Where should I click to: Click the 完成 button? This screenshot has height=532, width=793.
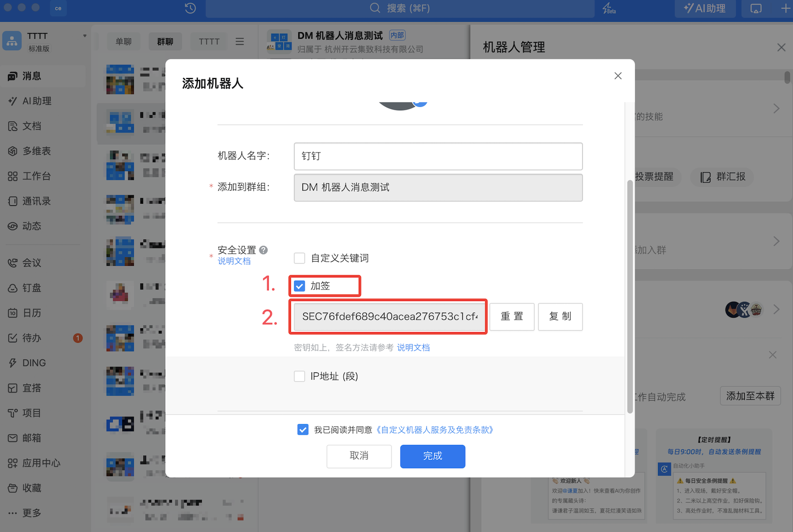(x=432, y=456)
